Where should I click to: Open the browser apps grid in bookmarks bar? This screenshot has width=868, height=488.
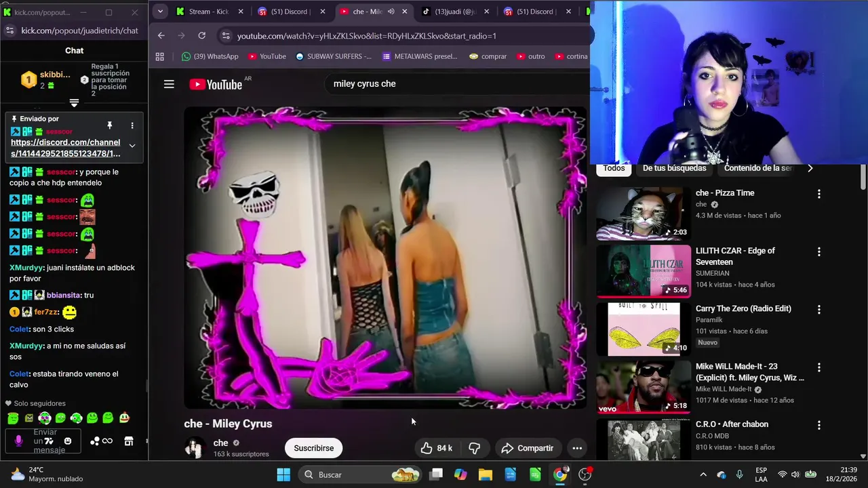[160, 56]
